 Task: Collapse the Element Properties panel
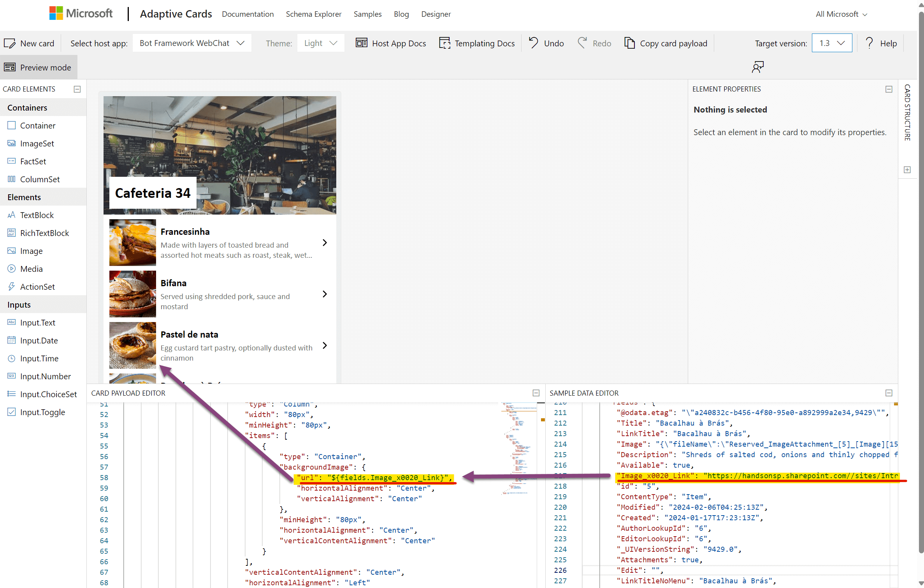pyautogui.click(x=889, y=89)
